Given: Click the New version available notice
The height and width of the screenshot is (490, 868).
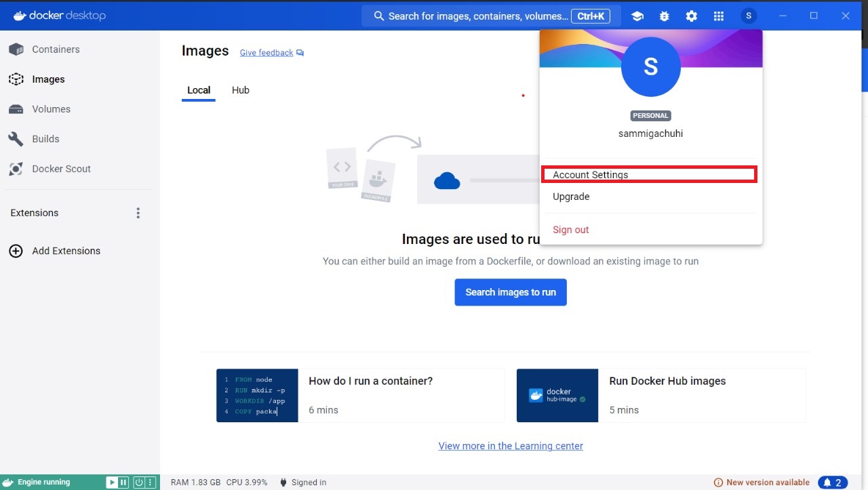Looking at the screenshot, I should tap(762, 483).
